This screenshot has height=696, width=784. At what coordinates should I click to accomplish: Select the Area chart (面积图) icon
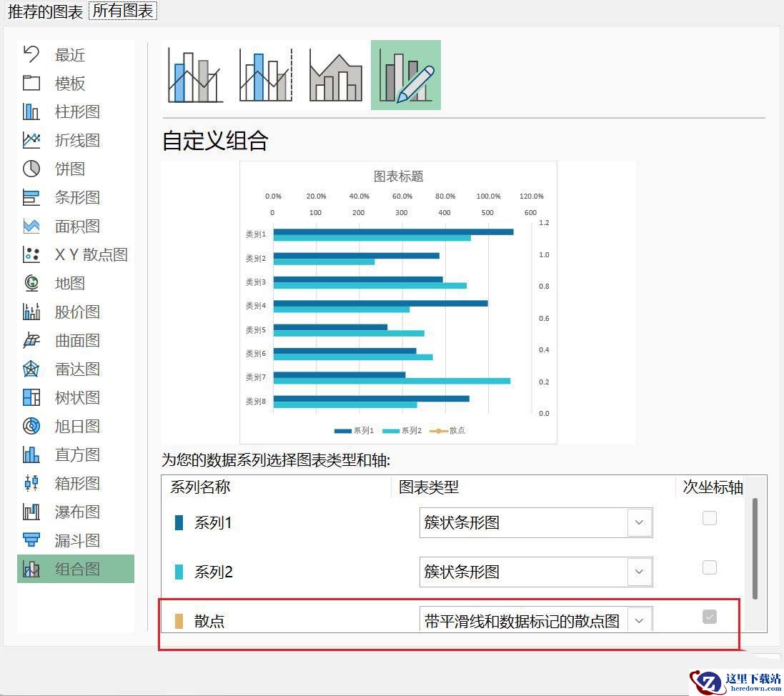pyautogui.click(x=31, y=226)
